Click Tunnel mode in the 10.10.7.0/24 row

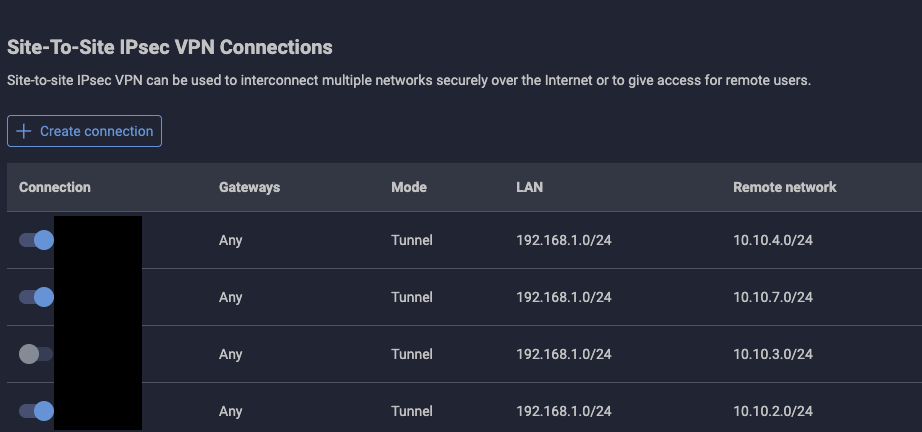(412, 297)
